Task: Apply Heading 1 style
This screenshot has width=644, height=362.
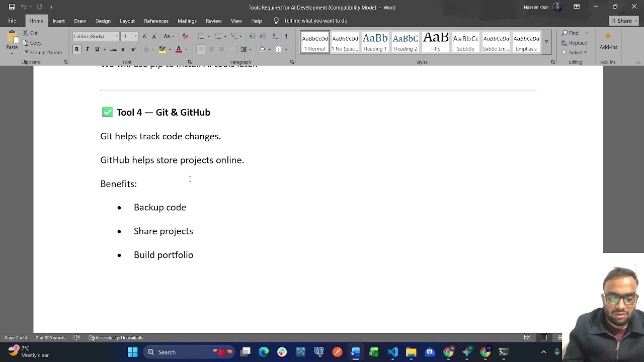Action: tap(375, 42)
